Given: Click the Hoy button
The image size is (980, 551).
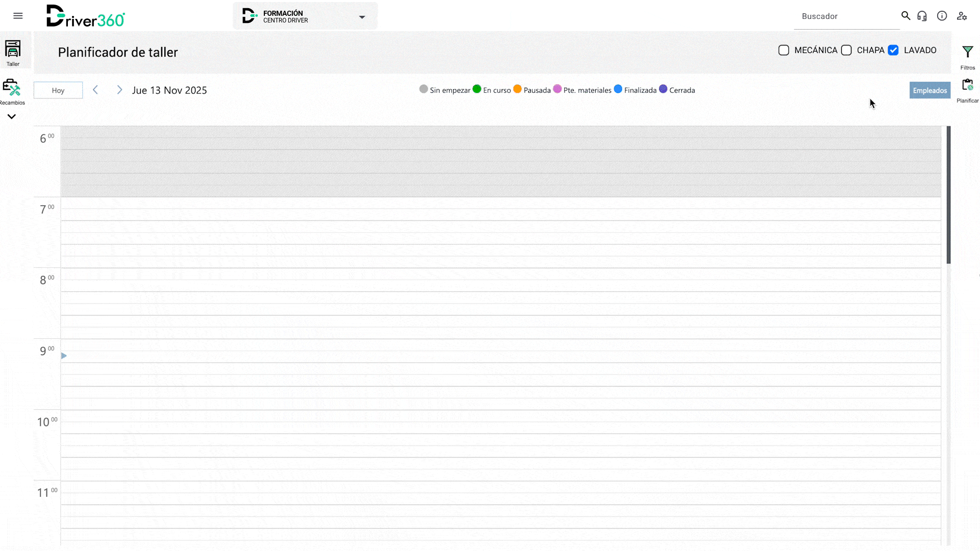Looking at the screenshot, I should [x=58, y=90].
